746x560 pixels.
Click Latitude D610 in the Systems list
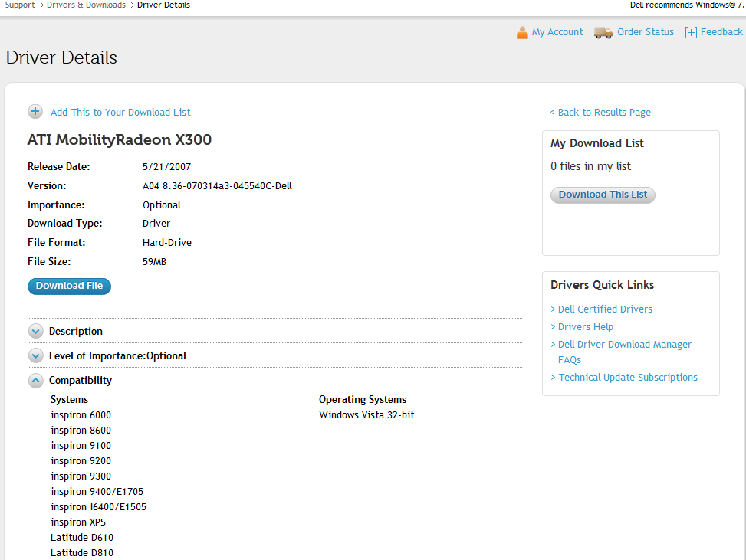[82, 538]
